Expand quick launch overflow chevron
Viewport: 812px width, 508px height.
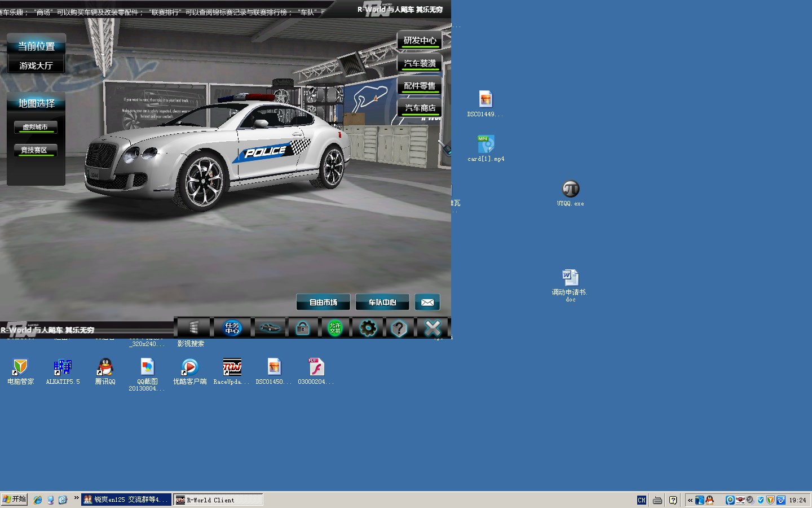tap(76, 497)
